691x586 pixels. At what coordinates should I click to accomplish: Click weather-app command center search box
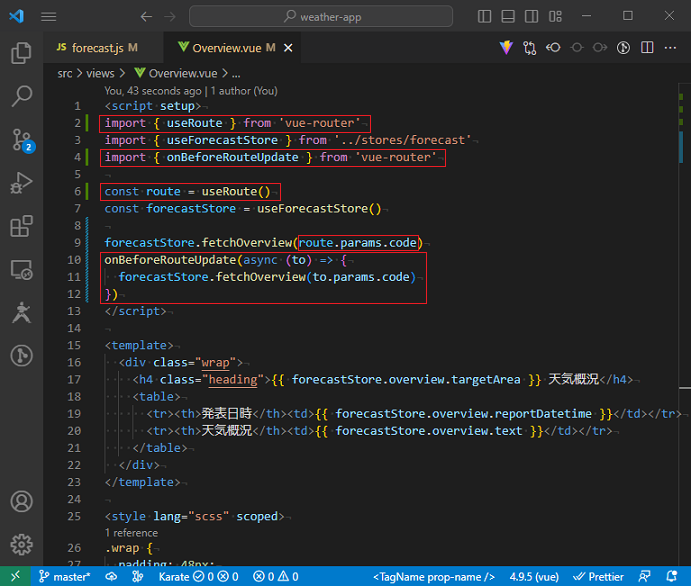click(x=321, y=17)
